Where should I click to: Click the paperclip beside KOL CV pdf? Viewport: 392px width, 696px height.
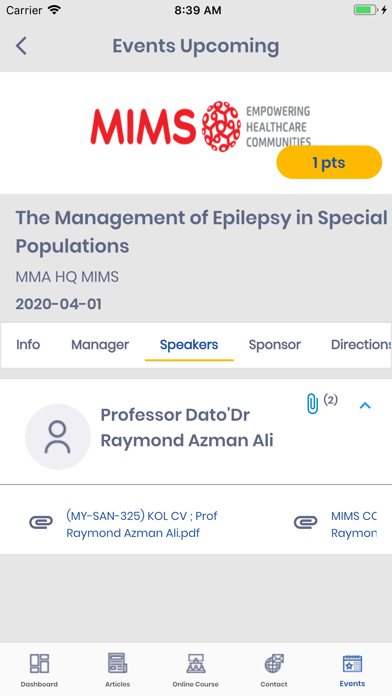[x=41, y=522]
